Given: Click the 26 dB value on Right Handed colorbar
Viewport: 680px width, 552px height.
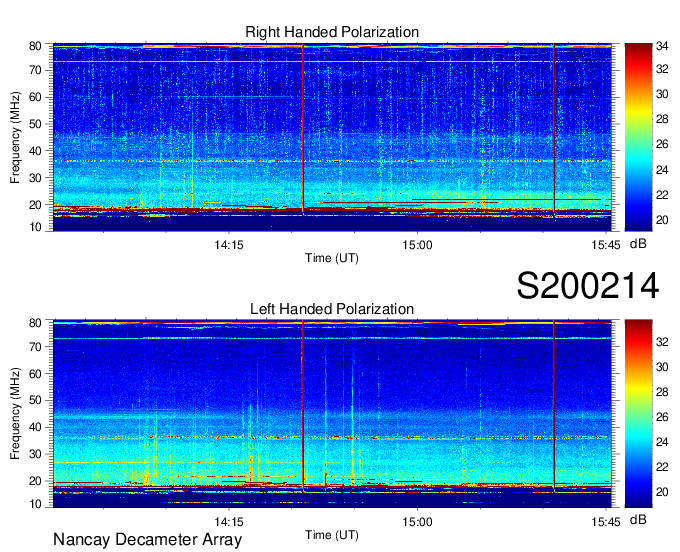Looking at the screenshot, I should click(662, 144).
